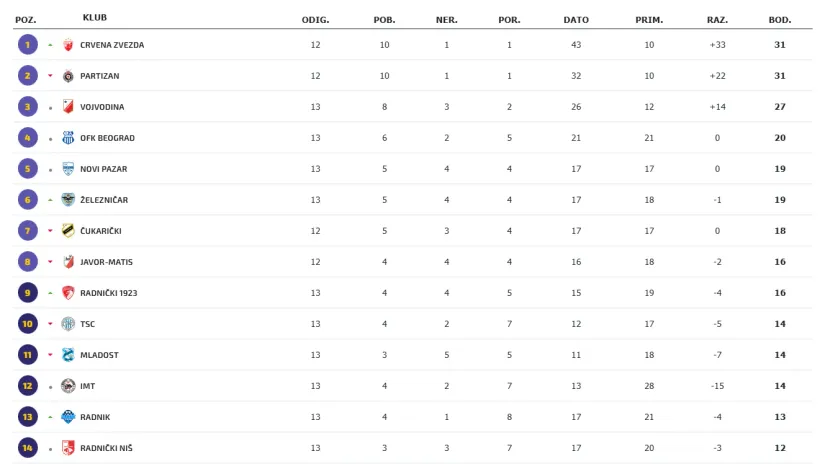Click the Vojvodina club crest

point(68,107)
